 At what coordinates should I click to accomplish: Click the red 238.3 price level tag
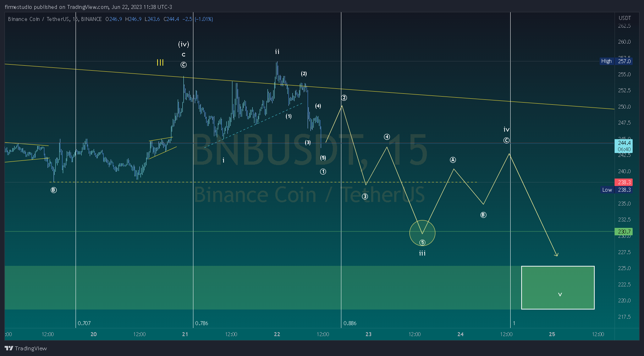click(624, 182)
